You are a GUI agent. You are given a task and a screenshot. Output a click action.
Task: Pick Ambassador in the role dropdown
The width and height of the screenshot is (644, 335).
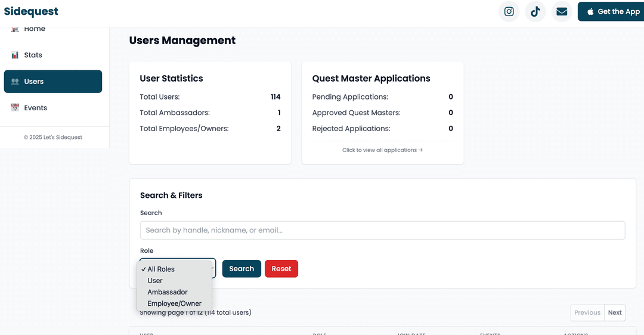click(x=168, y=292)
